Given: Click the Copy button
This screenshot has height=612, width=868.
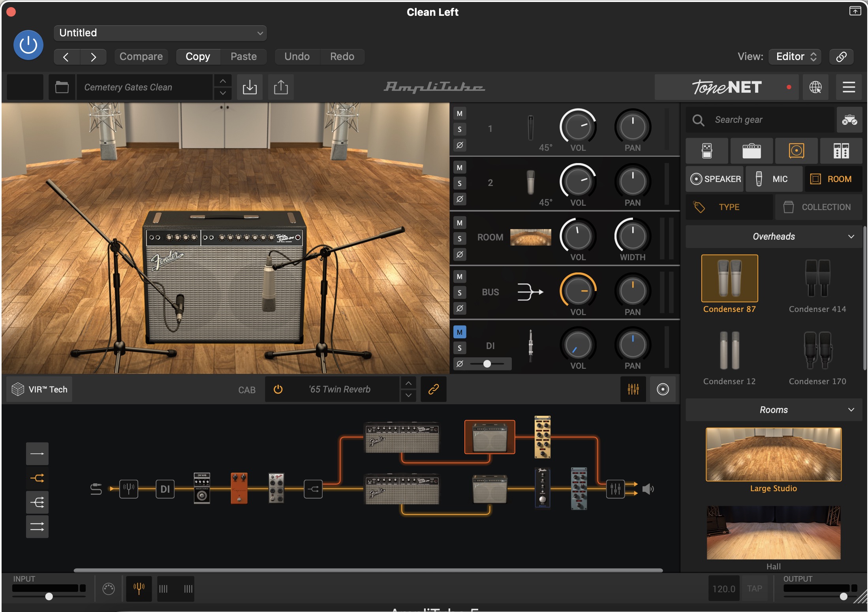Looking at the screenshot, I should coord(198,56).
